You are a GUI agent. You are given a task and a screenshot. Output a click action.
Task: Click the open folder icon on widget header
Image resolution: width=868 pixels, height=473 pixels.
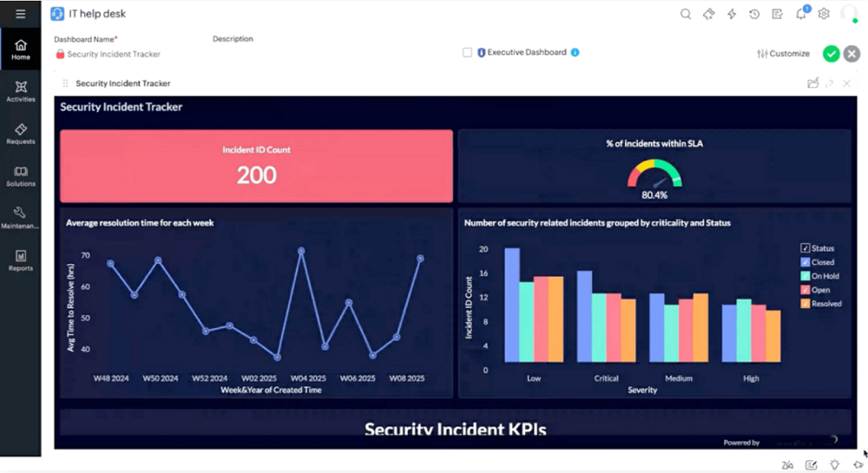[x=812, y=83]
